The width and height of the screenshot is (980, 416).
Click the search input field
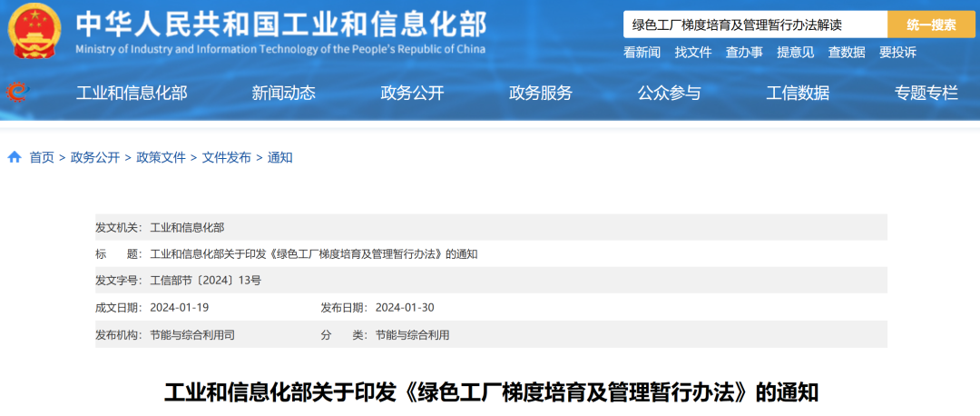click(x=753, y=25)
